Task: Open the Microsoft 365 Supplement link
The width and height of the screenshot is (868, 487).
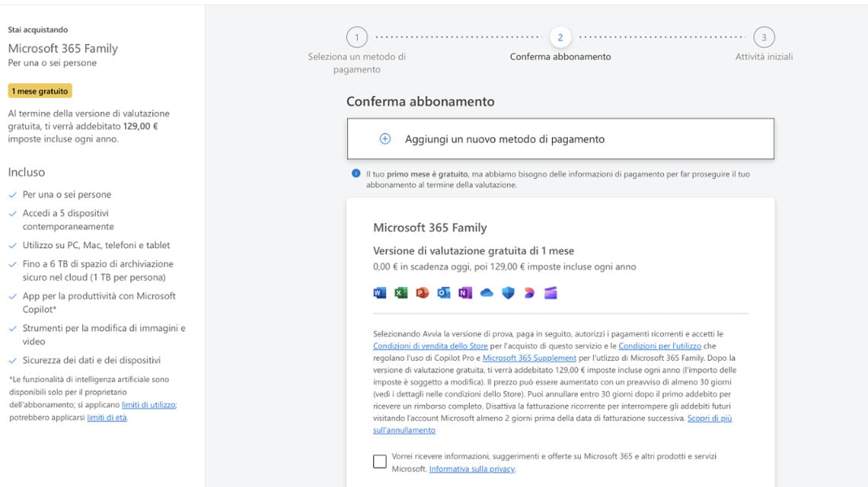Action: (x=529, y=358)
